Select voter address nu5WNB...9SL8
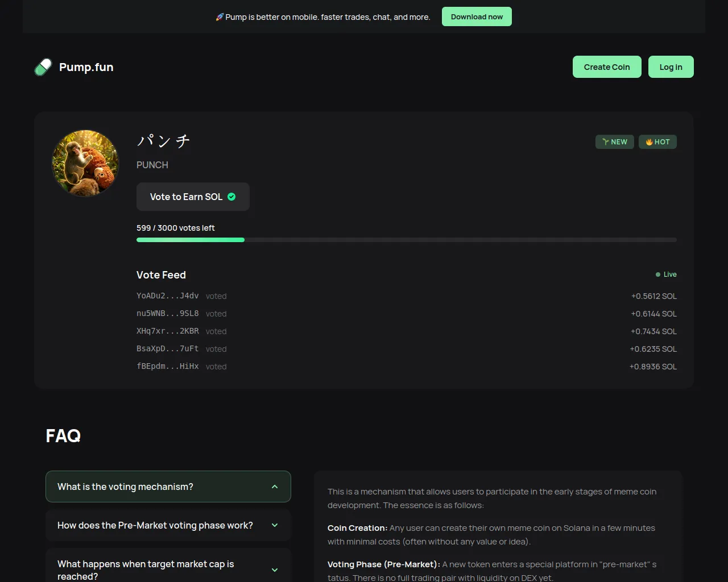 168,313
